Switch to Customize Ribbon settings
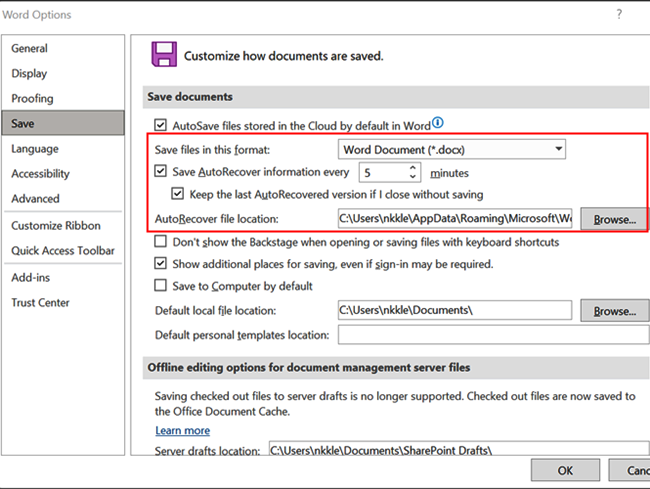 click(x=56, y=226)
